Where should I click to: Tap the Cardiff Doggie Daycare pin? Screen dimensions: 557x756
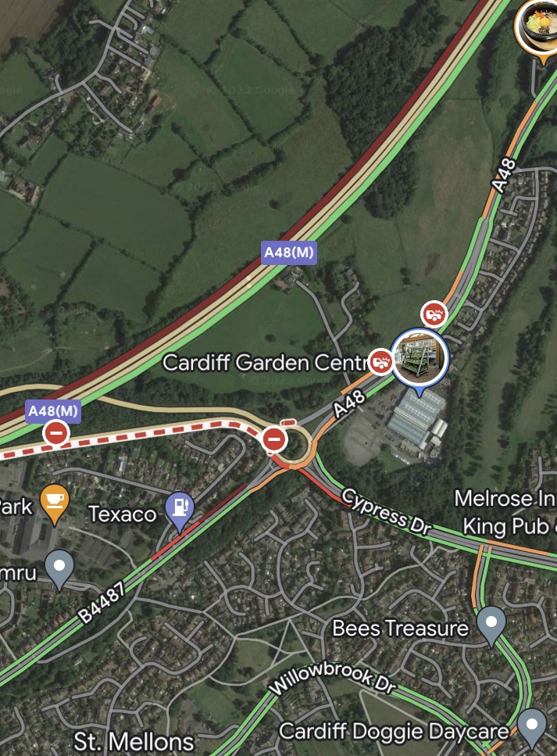click(x=532, y=728)
